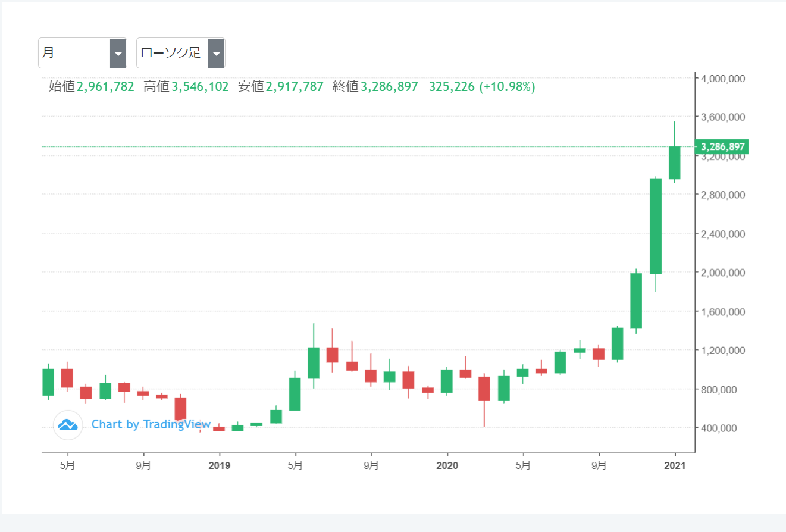Click the tall December 2020 green candle

tap(656, 226)
